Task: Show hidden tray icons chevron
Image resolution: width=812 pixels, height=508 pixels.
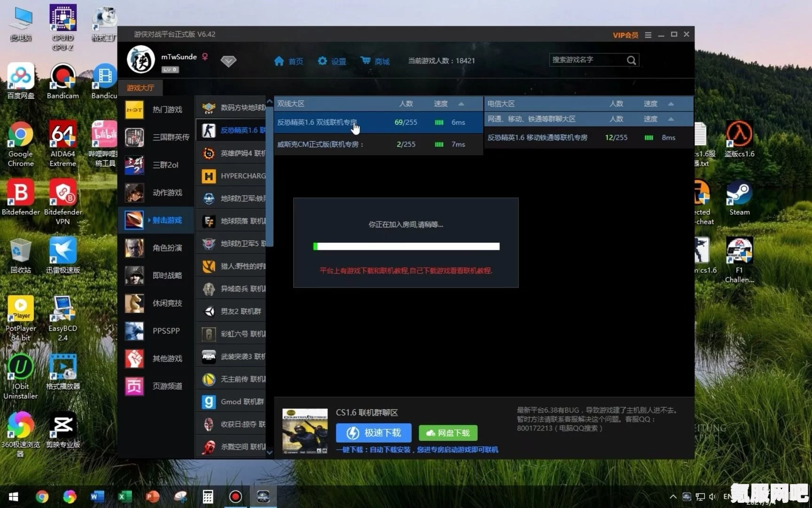Action: pyautogui.click(x=673, y=497)
